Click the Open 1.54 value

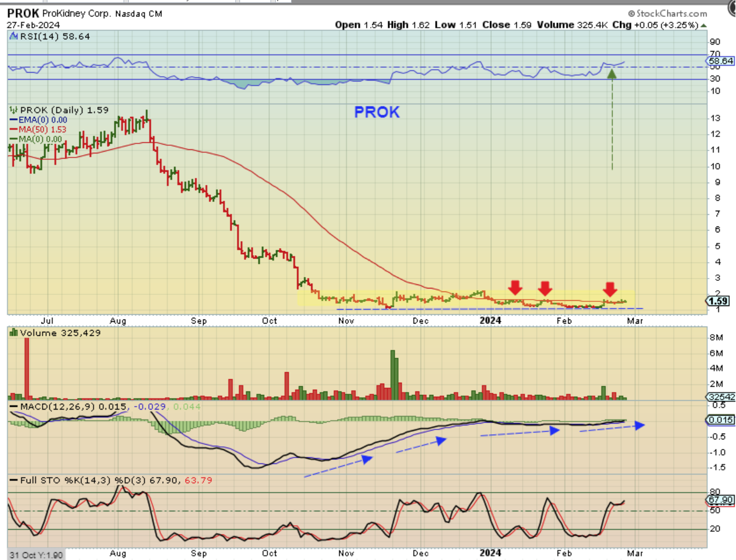[359, 25]
